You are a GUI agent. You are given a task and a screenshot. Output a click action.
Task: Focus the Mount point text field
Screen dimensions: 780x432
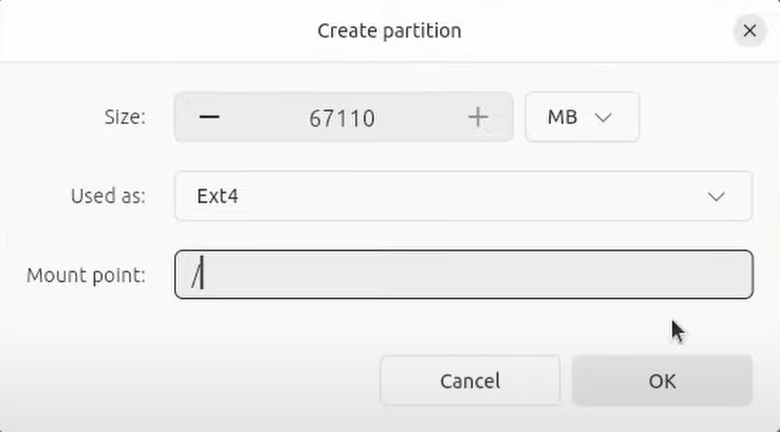(x=462, y=275)
